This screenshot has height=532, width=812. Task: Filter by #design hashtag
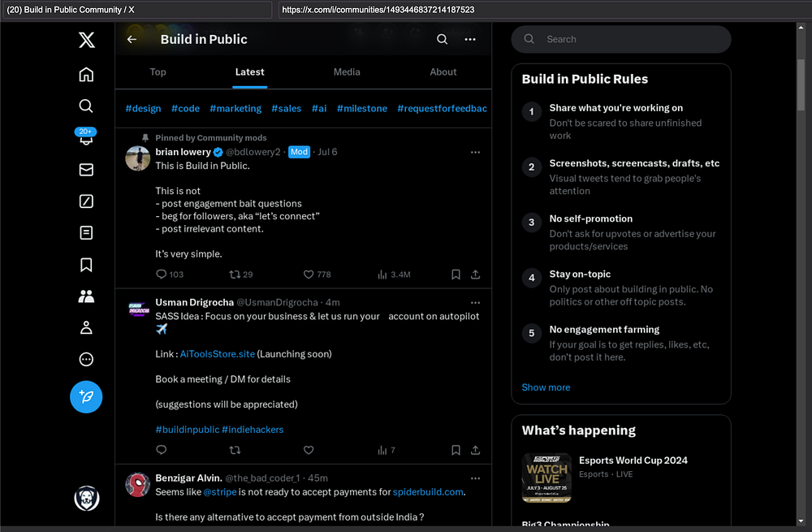[144, 109]
